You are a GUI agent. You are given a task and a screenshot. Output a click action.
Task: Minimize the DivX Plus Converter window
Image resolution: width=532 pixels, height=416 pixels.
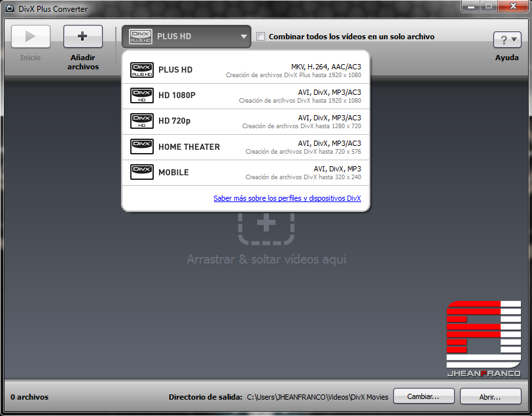[x=471, y=6]
